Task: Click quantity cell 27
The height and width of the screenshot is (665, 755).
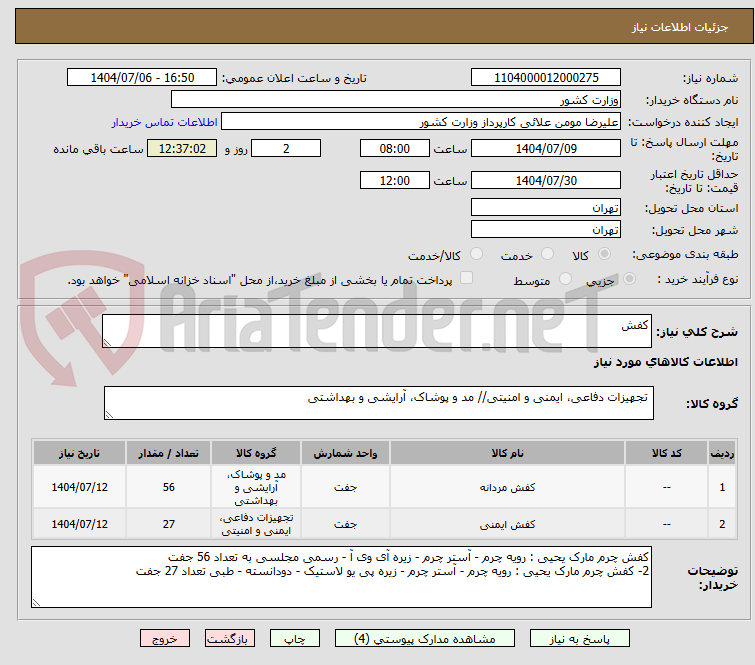Action: (x=169, y=524)
